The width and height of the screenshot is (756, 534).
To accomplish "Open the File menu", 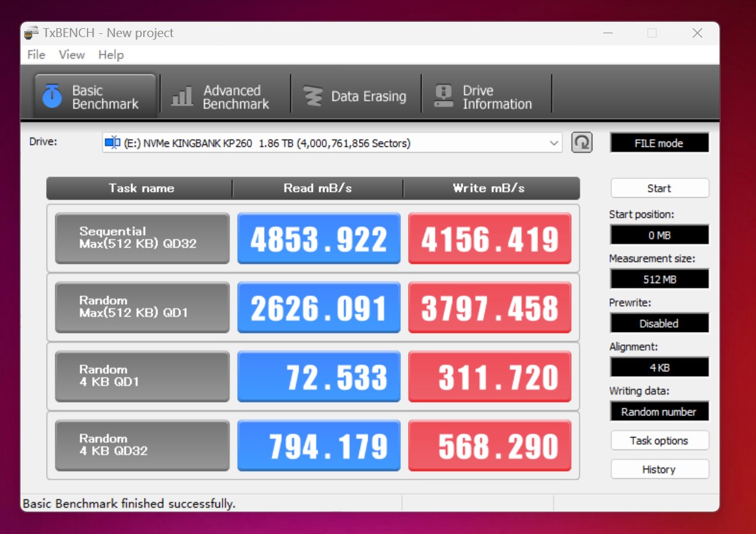I will click(x=36, y=55).
